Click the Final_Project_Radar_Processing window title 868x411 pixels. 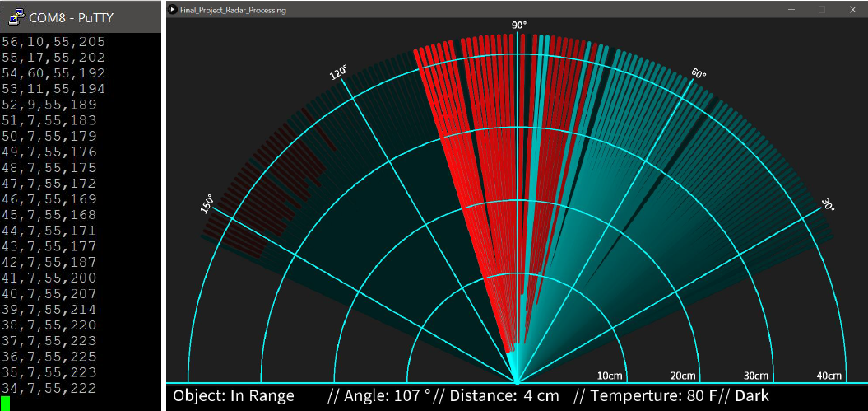pyautogui.click(x=233, y=10)
